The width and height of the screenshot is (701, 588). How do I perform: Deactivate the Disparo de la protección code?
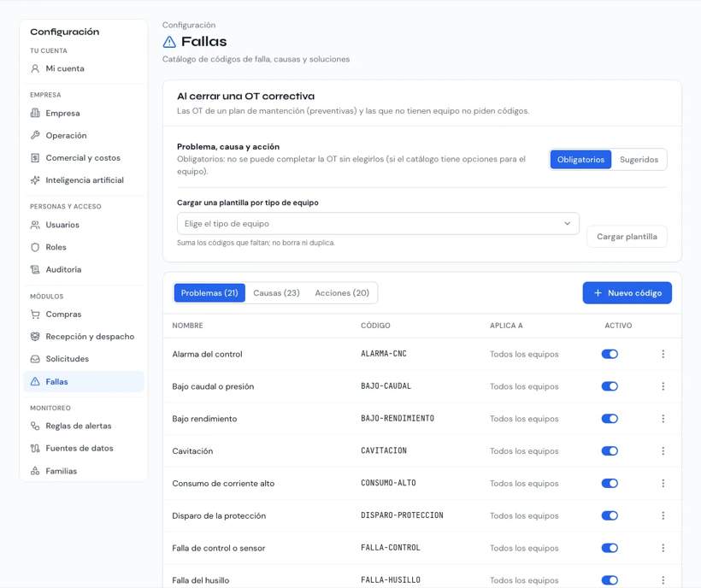pos(610,515)
